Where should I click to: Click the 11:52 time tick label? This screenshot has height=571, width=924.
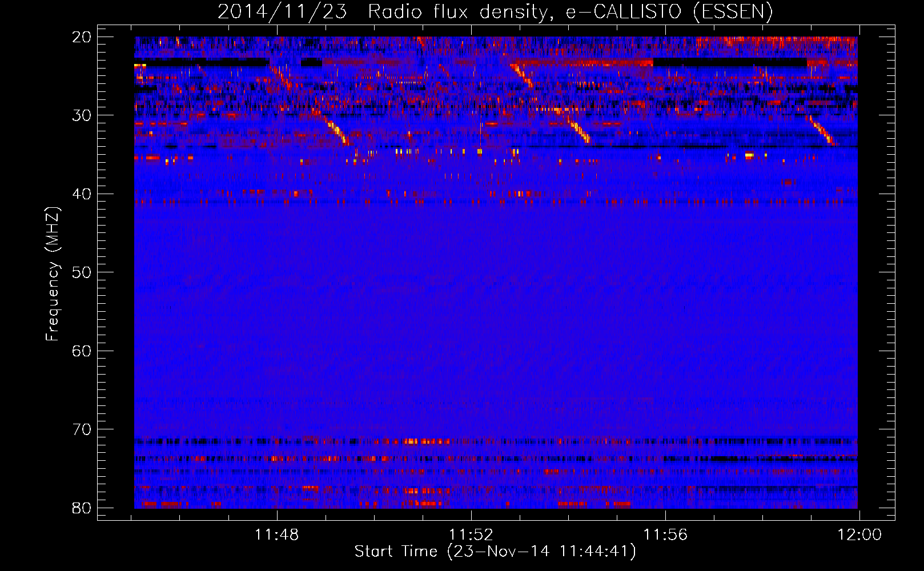(471, 535)
